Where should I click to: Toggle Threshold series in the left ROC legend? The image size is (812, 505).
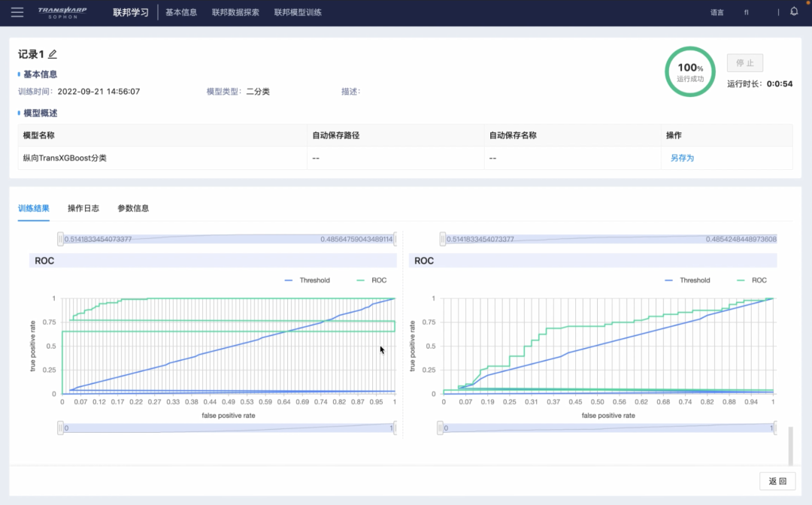click(307, 280)
